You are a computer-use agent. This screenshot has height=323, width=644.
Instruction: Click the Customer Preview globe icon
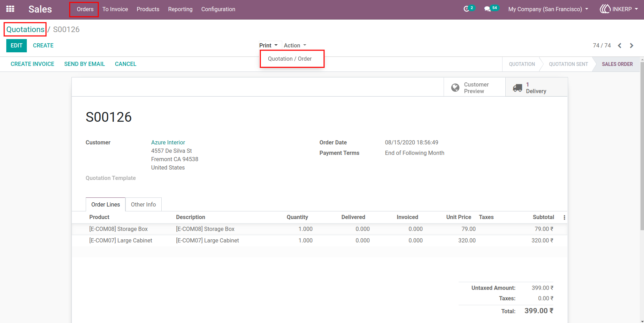pos(455,88)
